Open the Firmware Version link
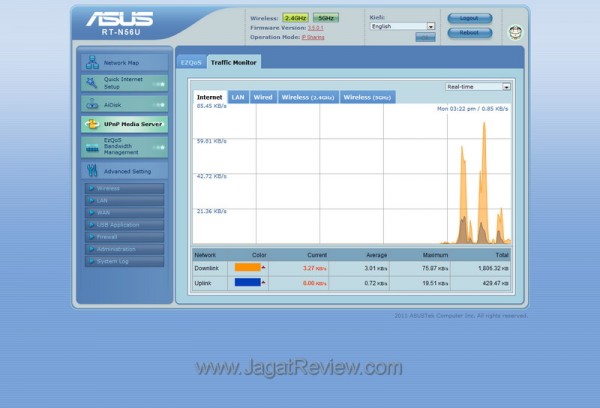The image size is (600, 408). point(316,28)
